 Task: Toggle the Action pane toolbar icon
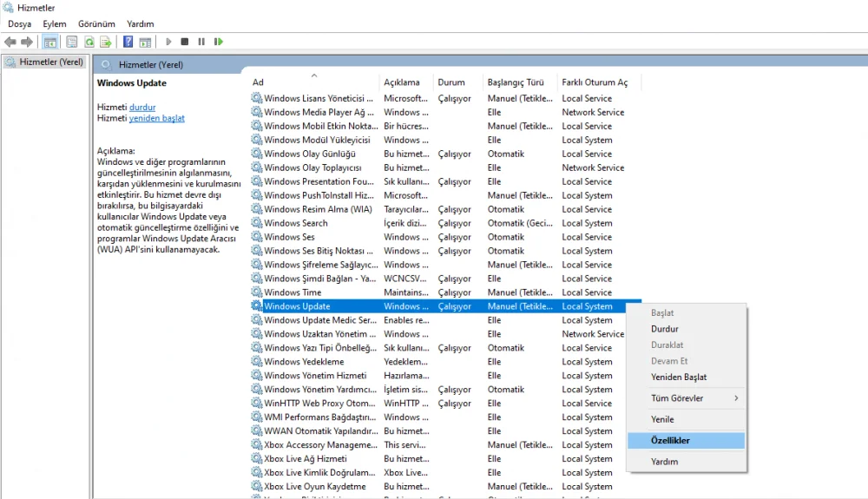(x=145, y=42)
